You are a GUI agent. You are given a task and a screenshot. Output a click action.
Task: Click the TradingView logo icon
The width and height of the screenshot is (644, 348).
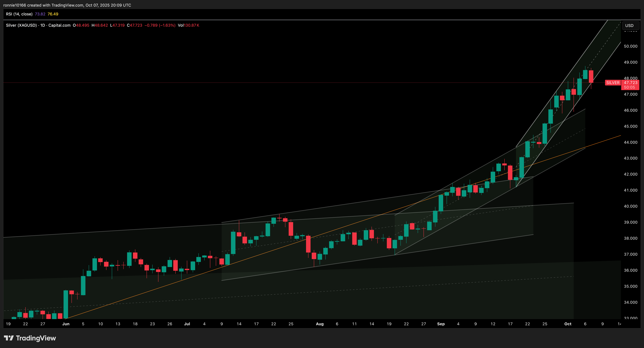[x=9, y=338]
